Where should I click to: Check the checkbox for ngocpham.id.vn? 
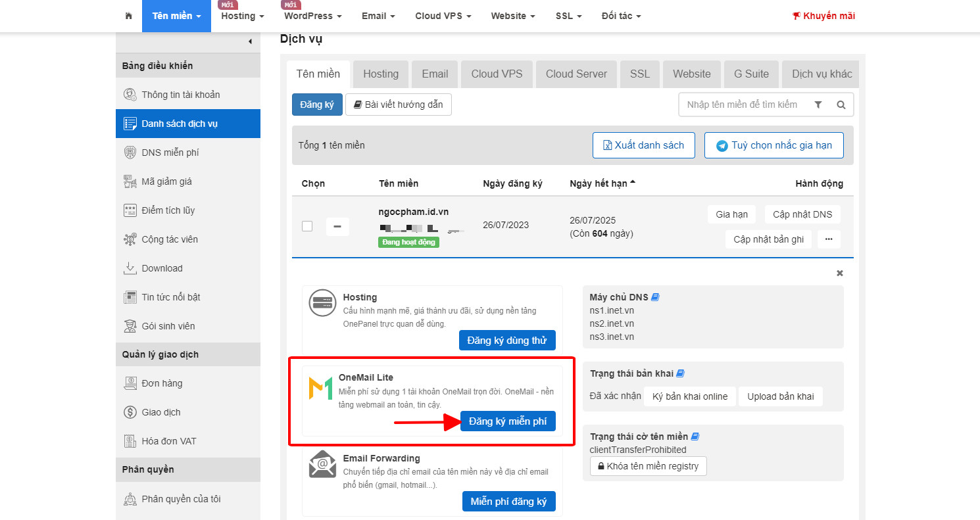(x=306, y=225)
